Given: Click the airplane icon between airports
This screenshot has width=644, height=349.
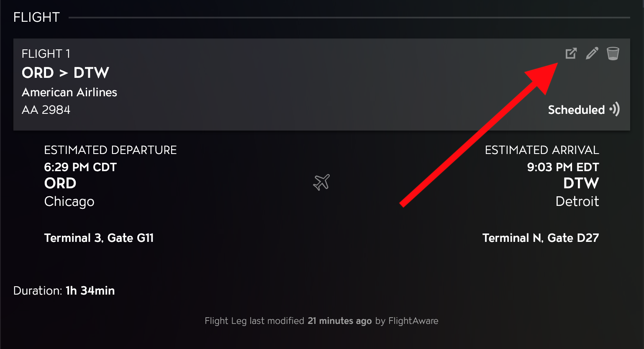Looking at the screenshot, I should pyautogui.click(x=321, y=182).
